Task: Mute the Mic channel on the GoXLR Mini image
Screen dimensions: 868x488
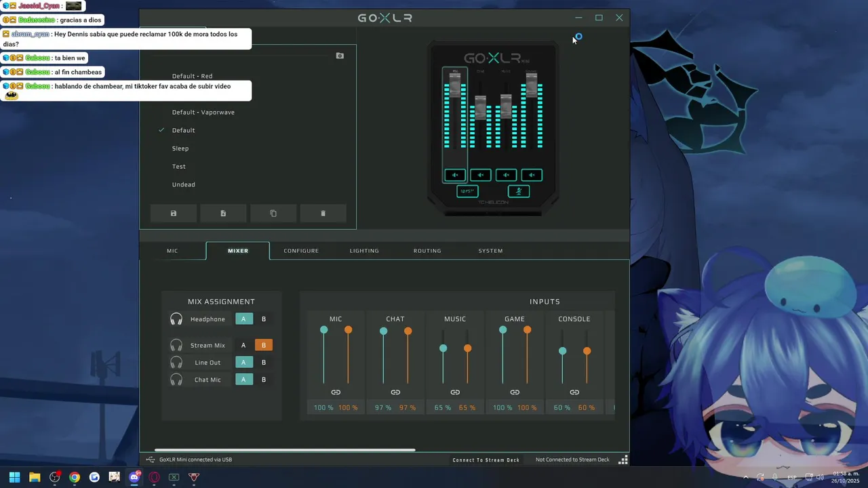Action: pos(455,175)
